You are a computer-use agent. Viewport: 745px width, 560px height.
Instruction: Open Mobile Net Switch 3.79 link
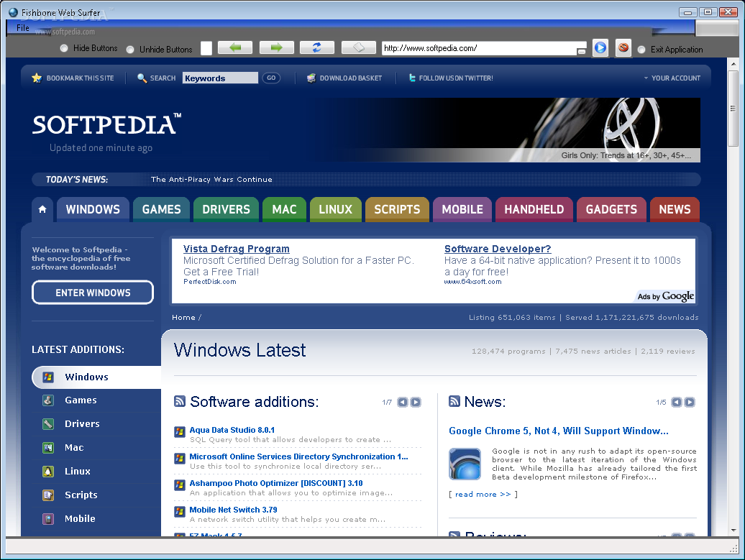[x=233, y=510]
